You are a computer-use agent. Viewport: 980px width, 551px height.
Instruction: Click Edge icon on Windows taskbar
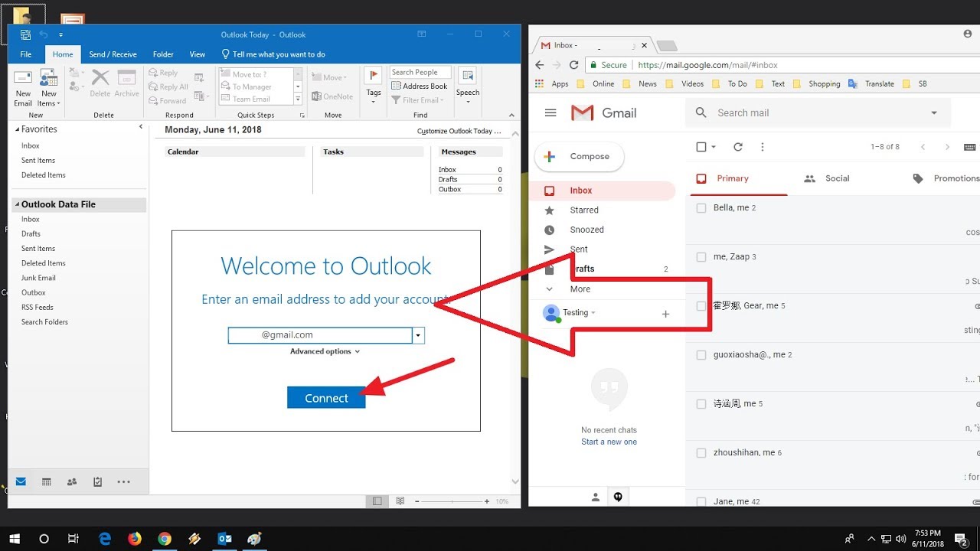[x=105, y=539]
